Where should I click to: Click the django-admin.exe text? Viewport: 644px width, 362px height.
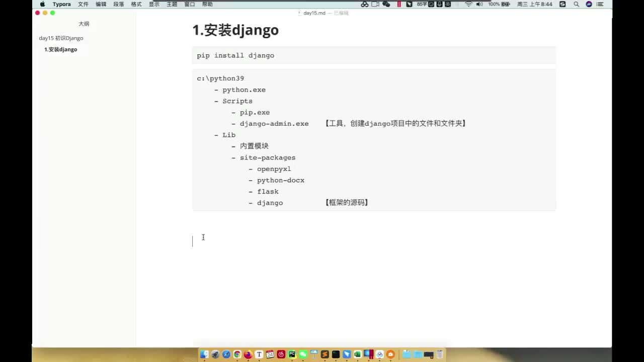click(x=274, y=124)
